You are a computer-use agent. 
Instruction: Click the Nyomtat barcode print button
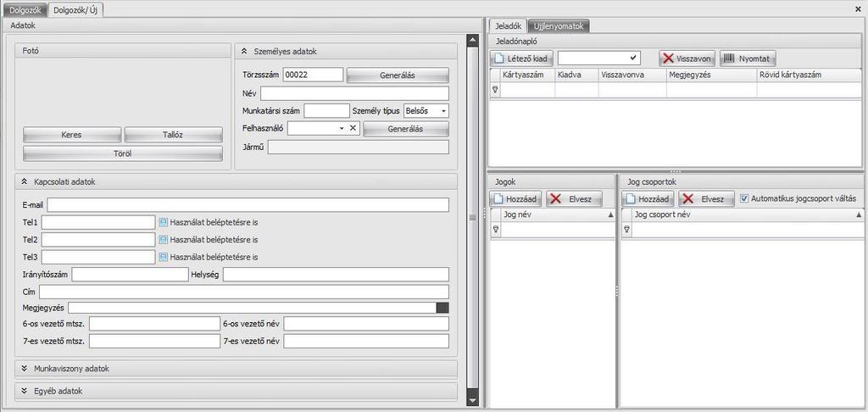(x=748, y=58)
